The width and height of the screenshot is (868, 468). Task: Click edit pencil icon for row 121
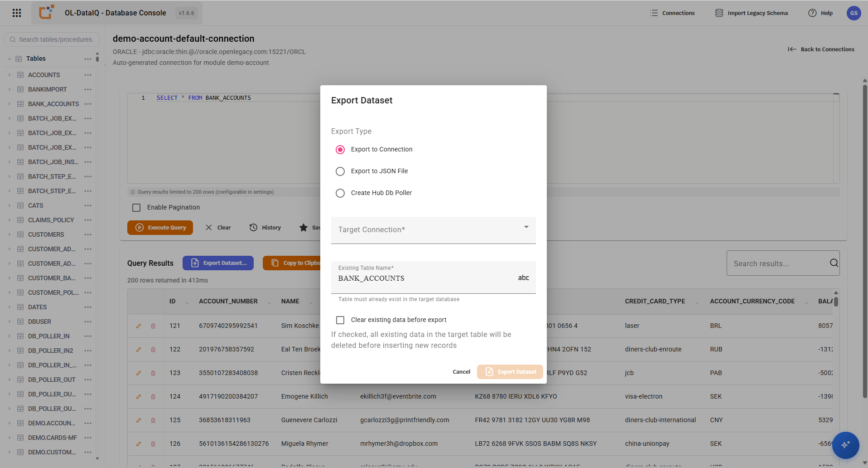(x=139, y=326)
